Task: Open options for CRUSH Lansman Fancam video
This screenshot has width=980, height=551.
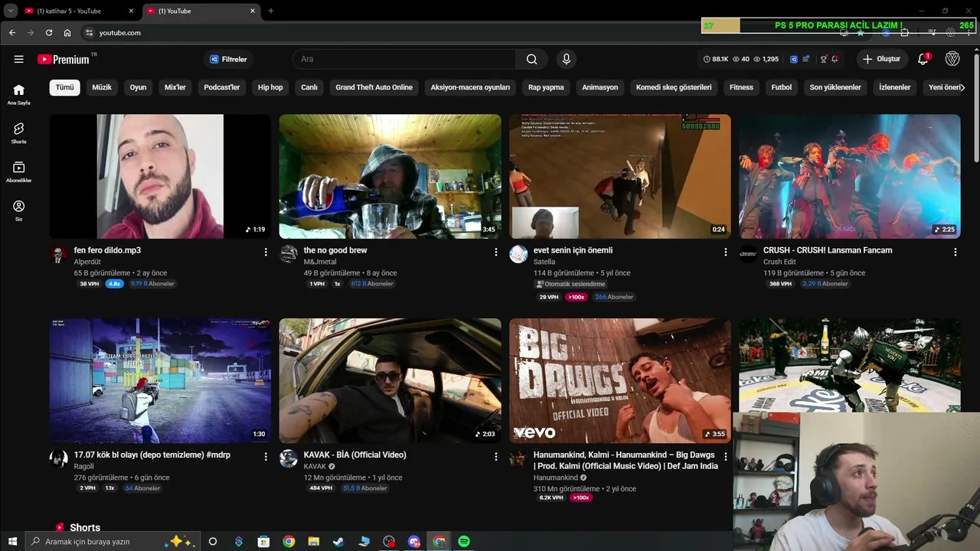Action: [x=955, y=252]
